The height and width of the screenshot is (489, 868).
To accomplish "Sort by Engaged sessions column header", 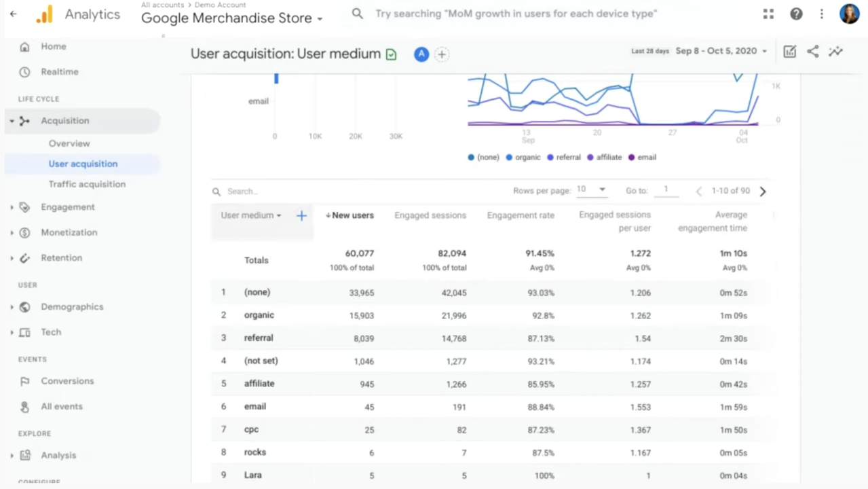I will coord(430,215).
